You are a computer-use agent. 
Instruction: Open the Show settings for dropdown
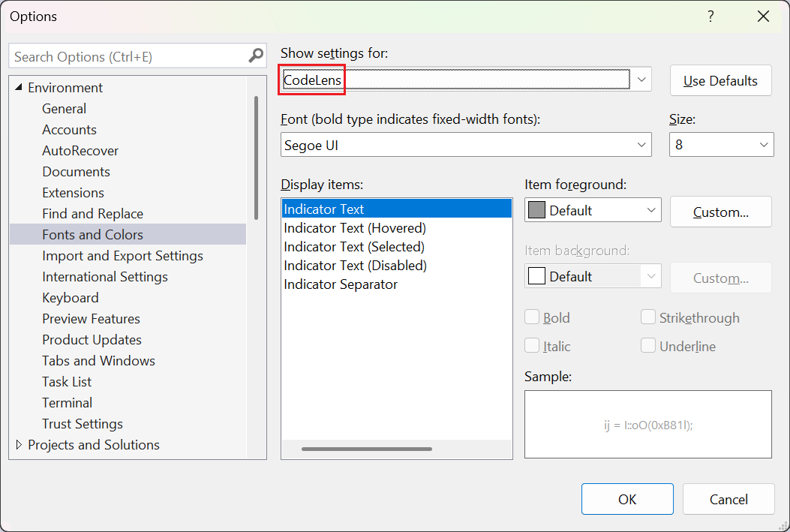[641, 79]
